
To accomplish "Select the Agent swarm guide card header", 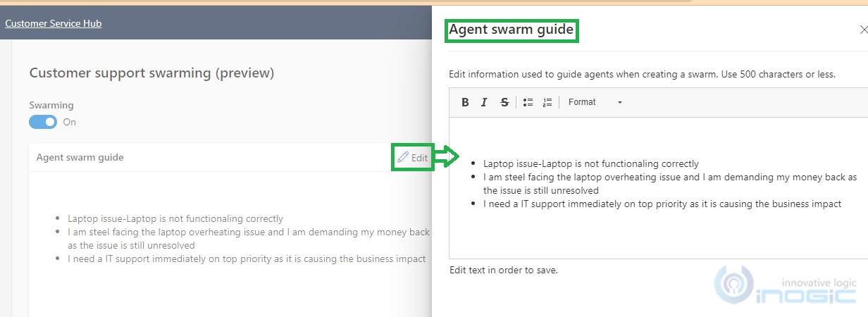I will [x=80, y=158].
